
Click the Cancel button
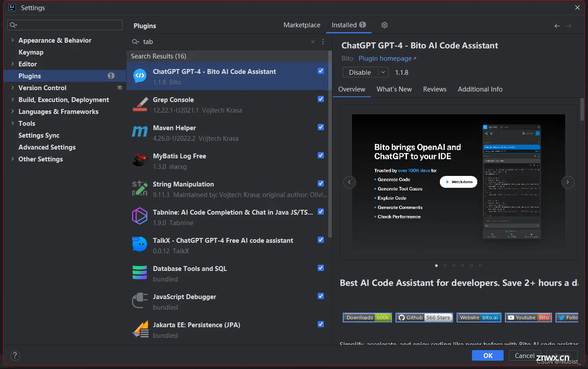(525, 356)
